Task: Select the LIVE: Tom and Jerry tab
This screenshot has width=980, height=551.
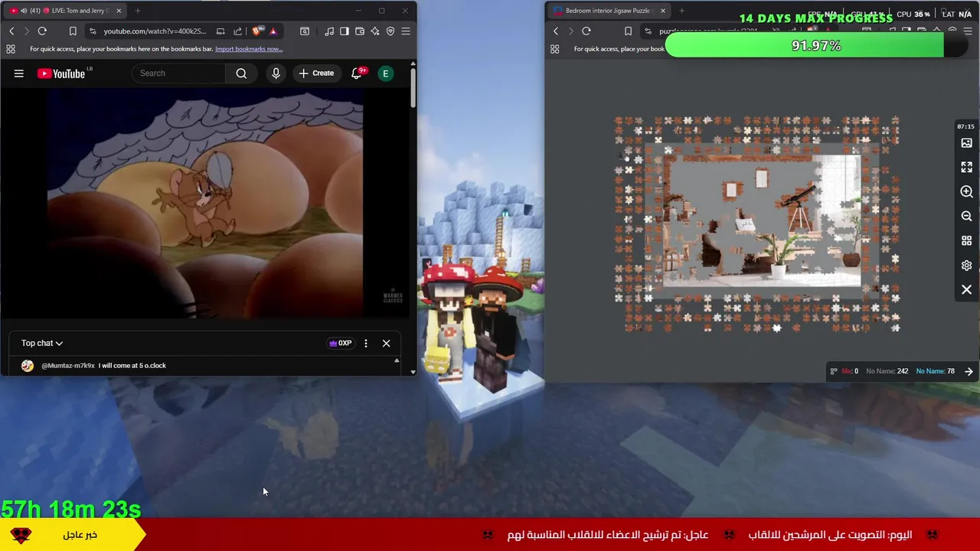Action: [x=65, y=11]
